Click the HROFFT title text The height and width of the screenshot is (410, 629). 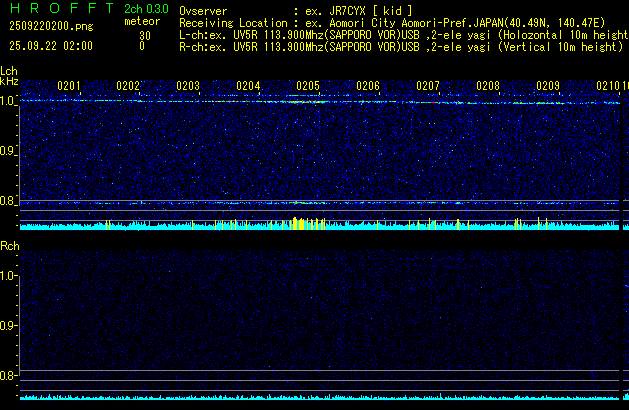click(55, 8)
